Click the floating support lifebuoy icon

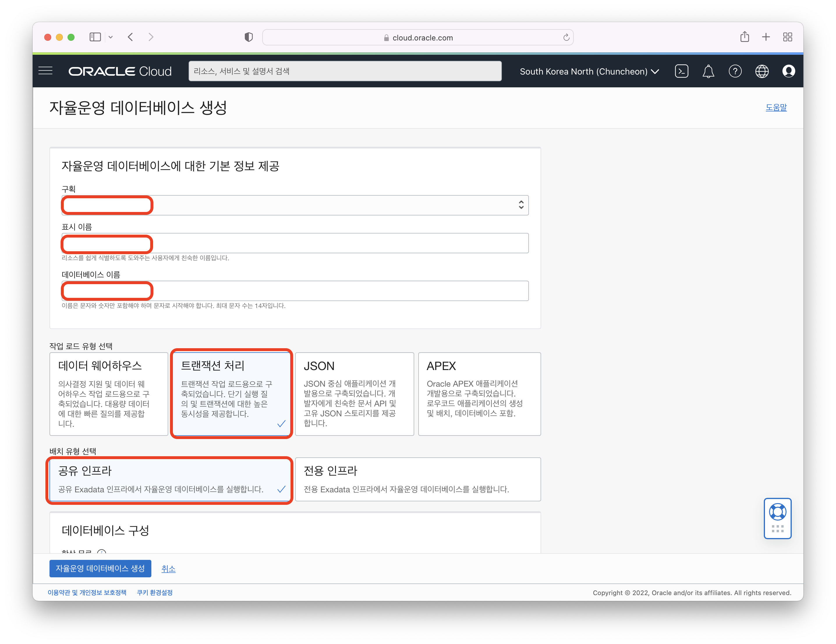click(777, 512)
